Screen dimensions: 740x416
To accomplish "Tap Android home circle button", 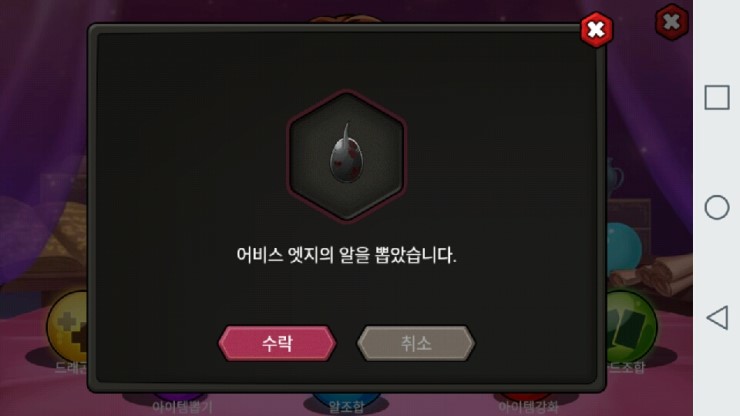I will tap(716, 207).
